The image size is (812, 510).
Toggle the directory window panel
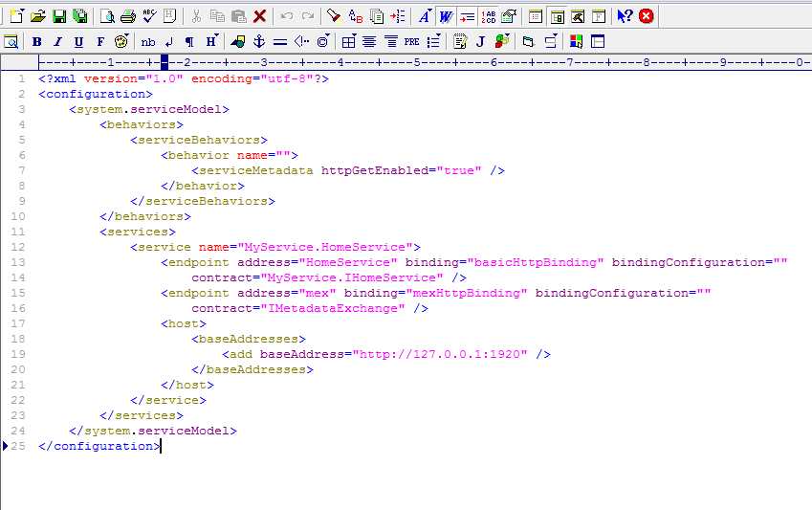[557, 16]
